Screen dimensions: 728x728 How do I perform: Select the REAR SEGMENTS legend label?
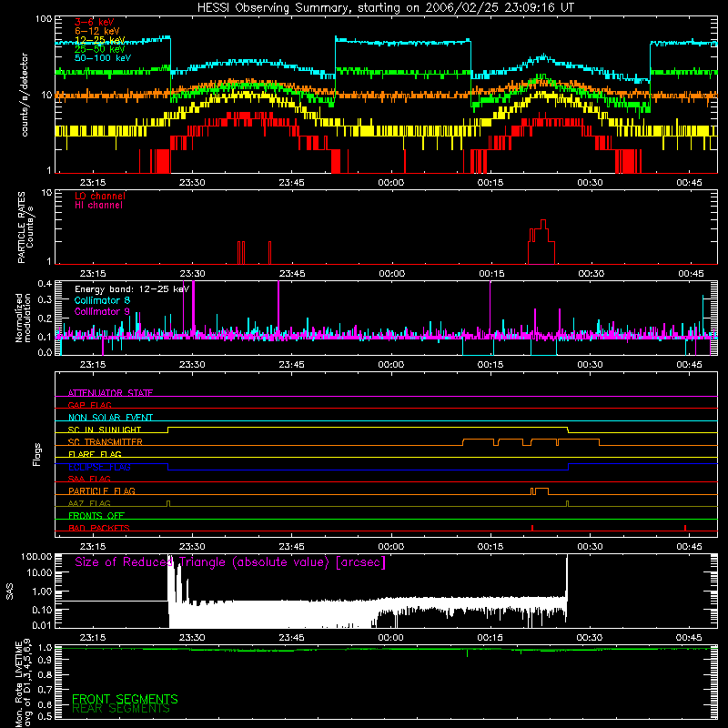coord(121,709)
